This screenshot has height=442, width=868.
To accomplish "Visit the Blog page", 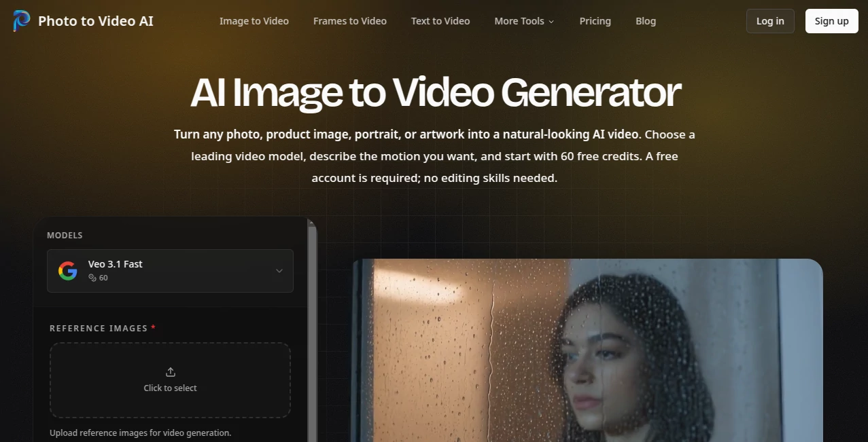I will pos(646,21).
